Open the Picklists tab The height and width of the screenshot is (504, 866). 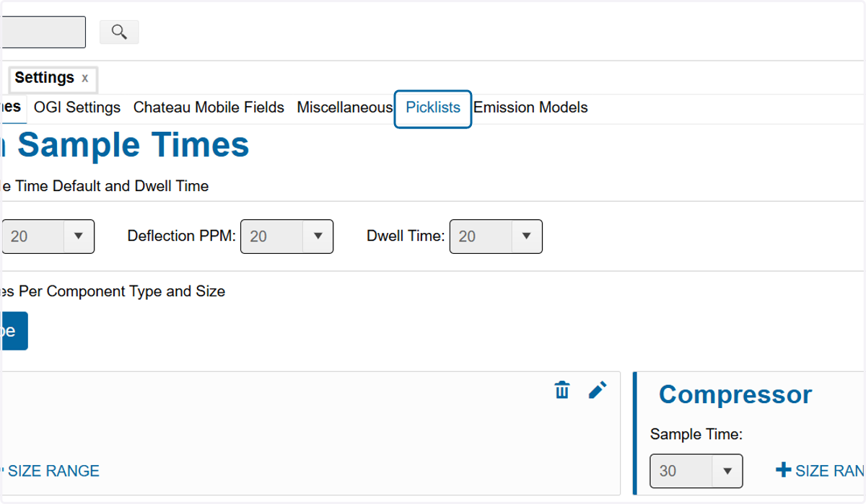click(433, 108)
